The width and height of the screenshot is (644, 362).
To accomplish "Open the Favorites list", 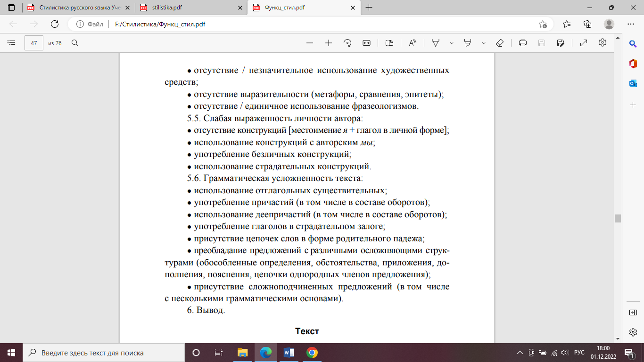I will (567, 24).
